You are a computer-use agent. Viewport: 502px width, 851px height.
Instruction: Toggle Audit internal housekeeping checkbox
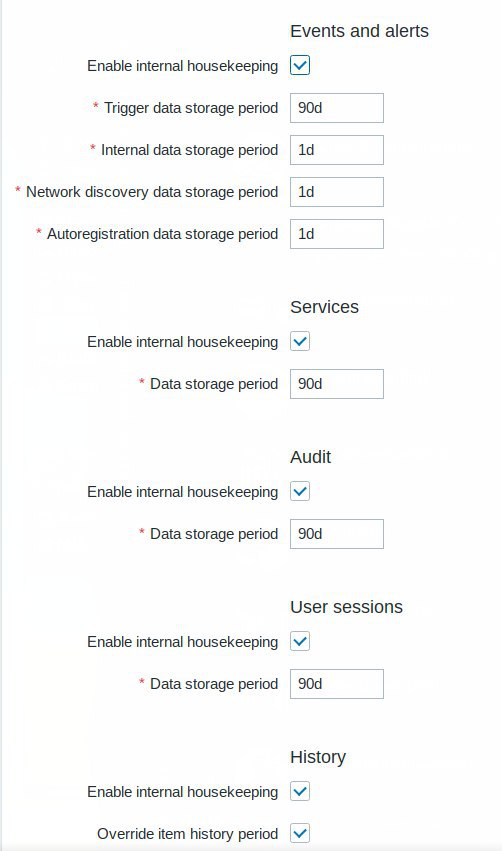pos(300,492)
